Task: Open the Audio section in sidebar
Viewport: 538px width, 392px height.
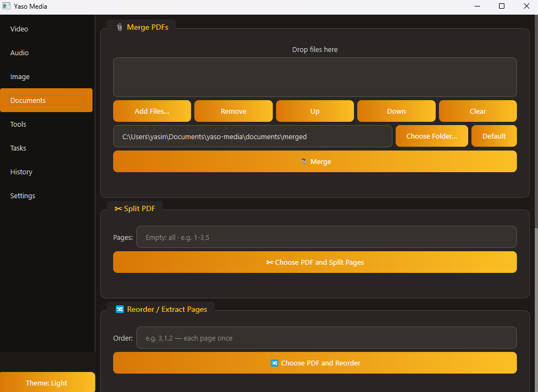Action: click(47, 53)
